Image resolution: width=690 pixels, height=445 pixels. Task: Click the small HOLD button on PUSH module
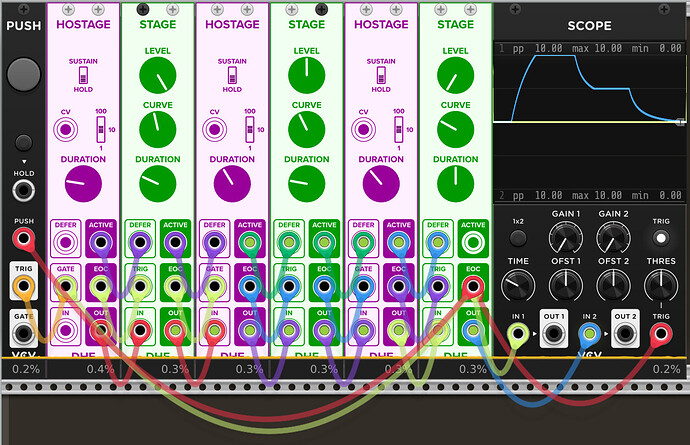point(24,143)
